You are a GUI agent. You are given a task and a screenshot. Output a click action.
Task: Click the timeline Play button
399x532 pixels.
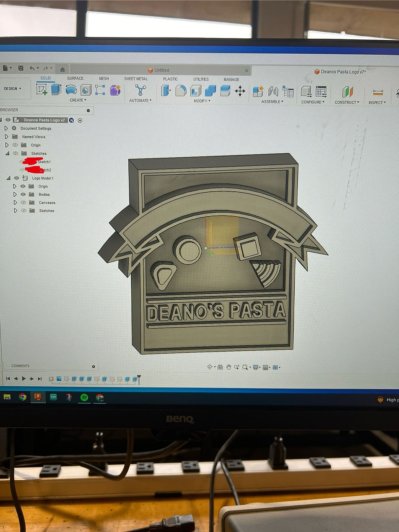tap(24, 378)
